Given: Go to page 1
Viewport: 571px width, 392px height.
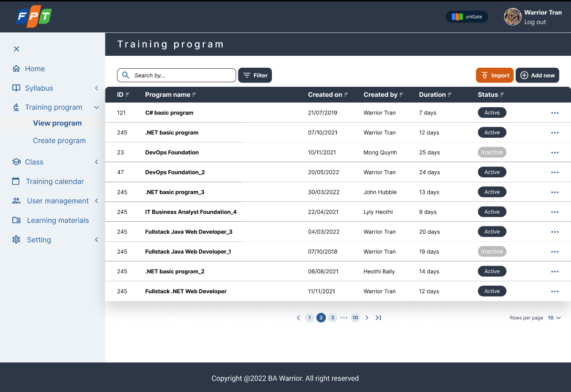Looking at the screenshot, I should pos(309,318).
